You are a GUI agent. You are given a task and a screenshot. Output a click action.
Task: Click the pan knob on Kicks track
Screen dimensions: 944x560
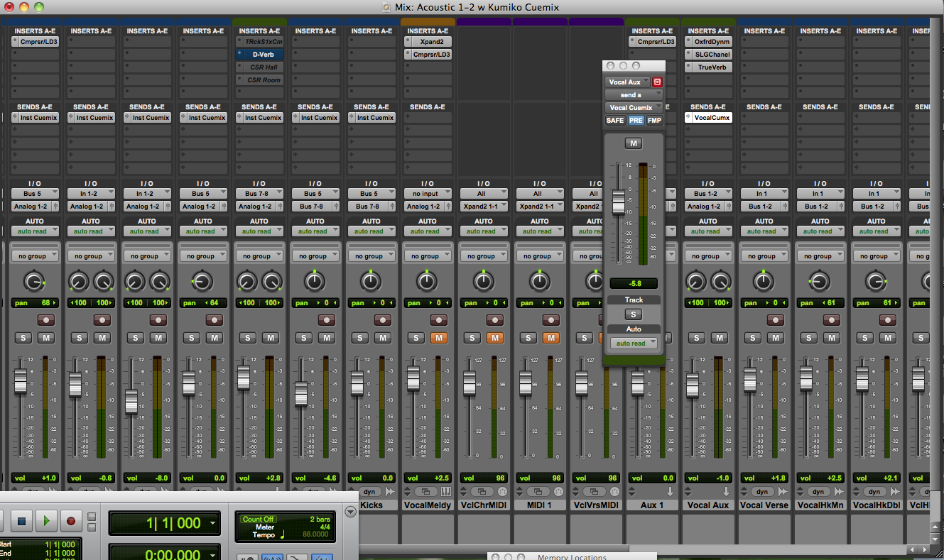[370, 282]
